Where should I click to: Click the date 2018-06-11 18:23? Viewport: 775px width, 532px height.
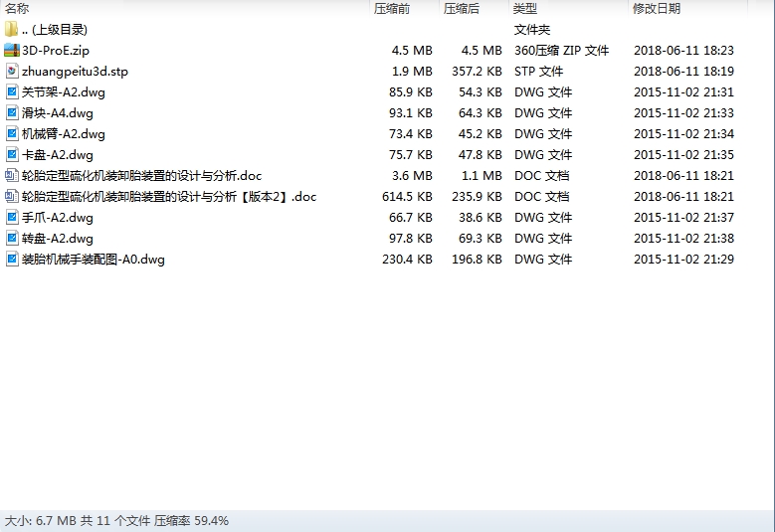[x=683, y=51]
